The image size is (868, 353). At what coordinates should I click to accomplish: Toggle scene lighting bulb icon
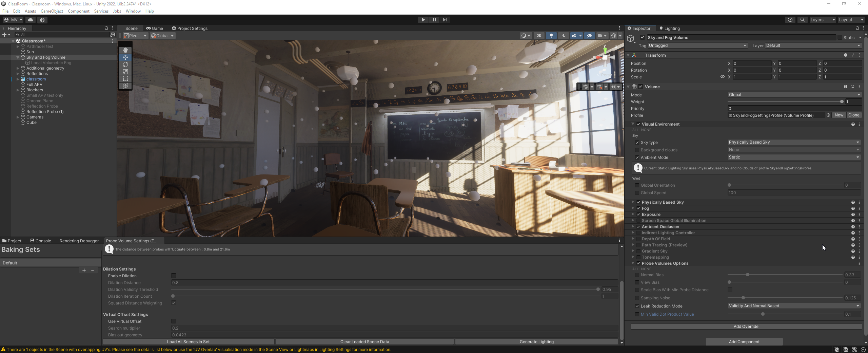[551, 36]
